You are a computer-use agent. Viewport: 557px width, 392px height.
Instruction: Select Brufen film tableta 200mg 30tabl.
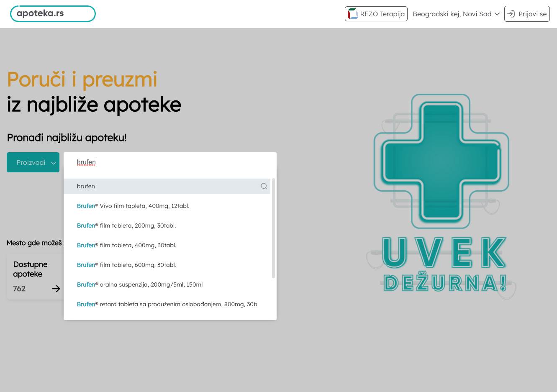pos(126,225)
